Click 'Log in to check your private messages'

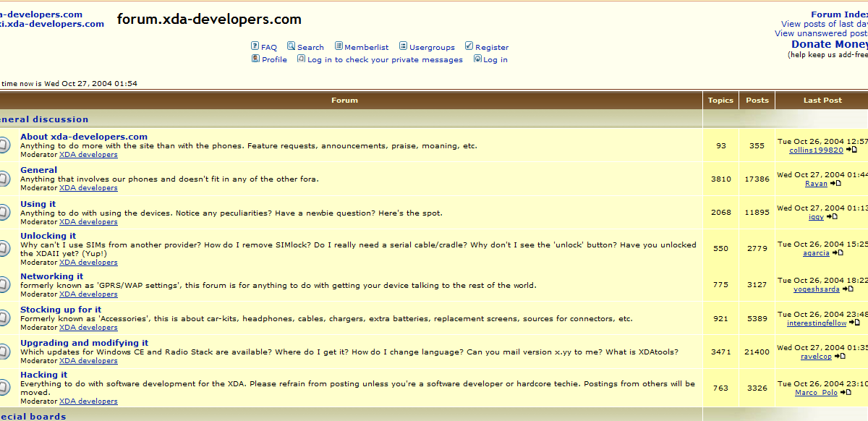(385, 60)
